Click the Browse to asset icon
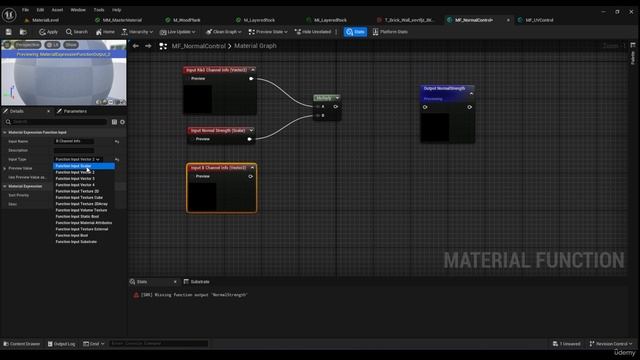This screenshot has width=640, height=360. point(23,32)
